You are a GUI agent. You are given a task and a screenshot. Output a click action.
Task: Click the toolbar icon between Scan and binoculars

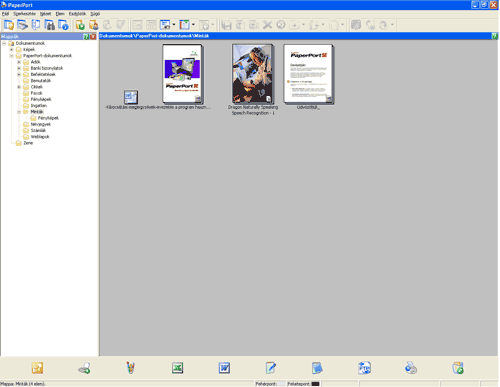point(36,25)
